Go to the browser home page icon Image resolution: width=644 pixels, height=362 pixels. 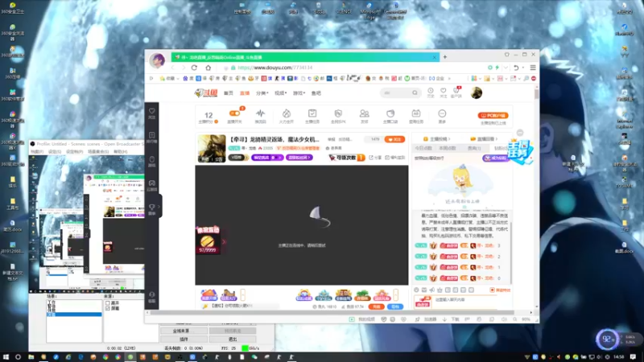pos(208,68)
